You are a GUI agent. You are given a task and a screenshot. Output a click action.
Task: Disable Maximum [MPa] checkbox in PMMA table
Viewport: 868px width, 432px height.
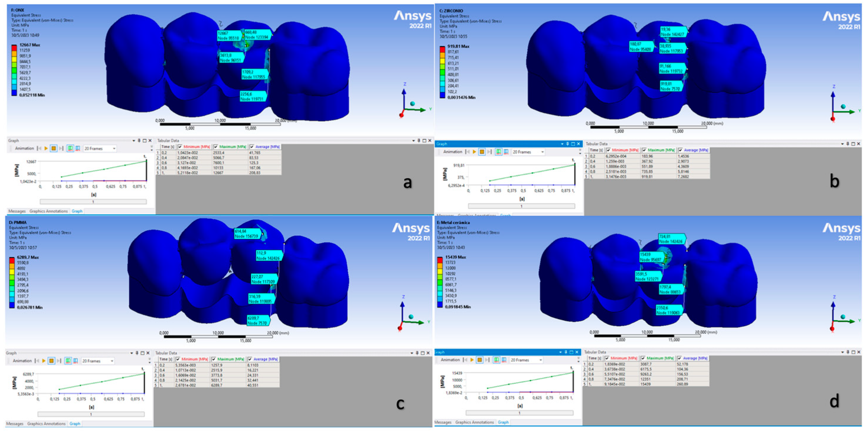point(214,359)
